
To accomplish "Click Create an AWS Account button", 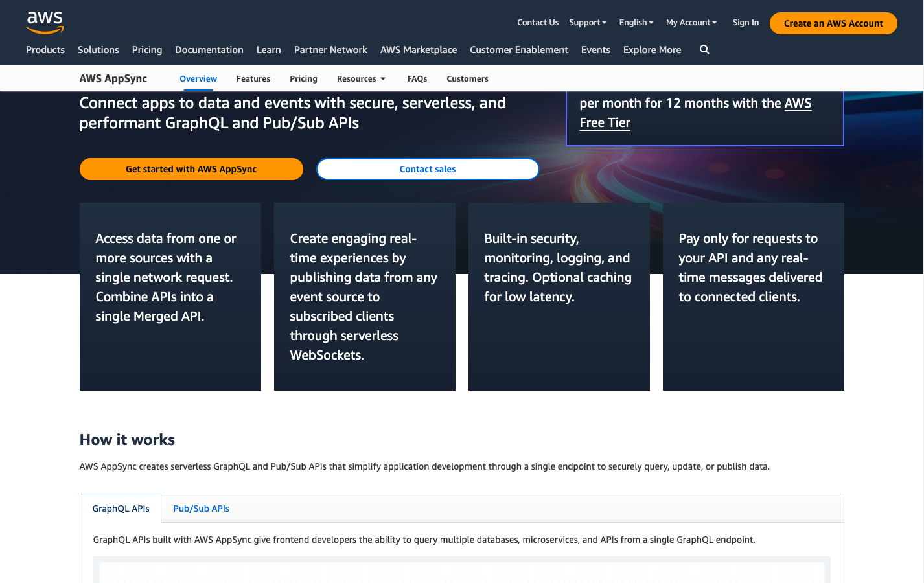I will (x=833, y=23).
